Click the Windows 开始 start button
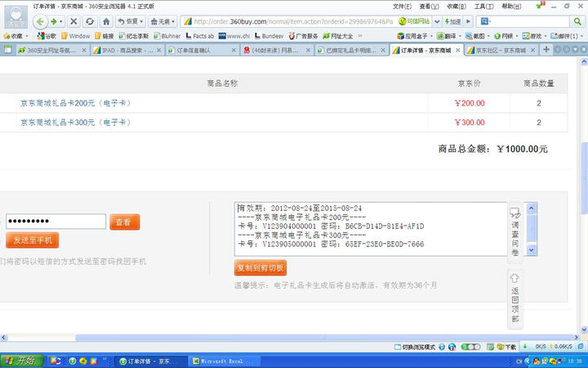The width and height of the screenshot is (588, 368). (x=21, y=361)
